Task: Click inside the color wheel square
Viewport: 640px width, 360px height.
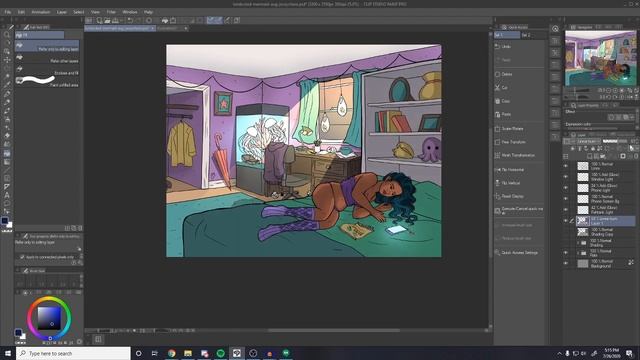Action: click(x=49, y=318)
